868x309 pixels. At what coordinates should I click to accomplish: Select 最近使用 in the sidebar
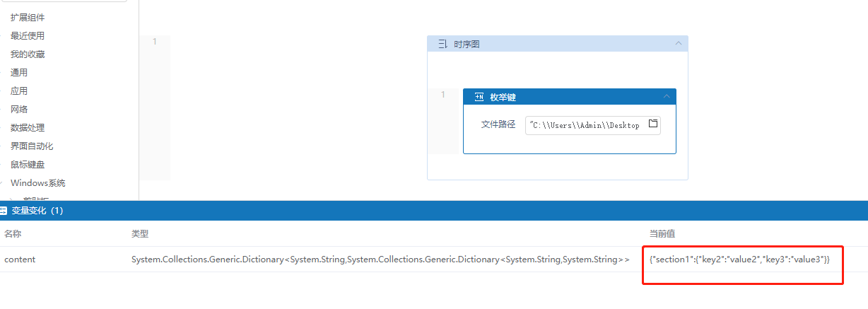(x=28, y=35)
